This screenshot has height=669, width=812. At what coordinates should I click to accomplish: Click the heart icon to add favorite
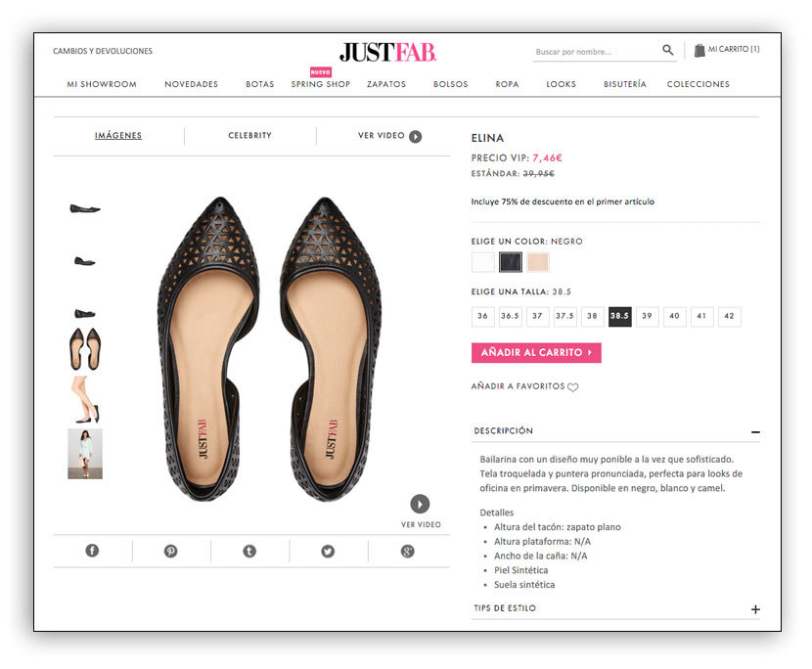(x=573, y=387)
